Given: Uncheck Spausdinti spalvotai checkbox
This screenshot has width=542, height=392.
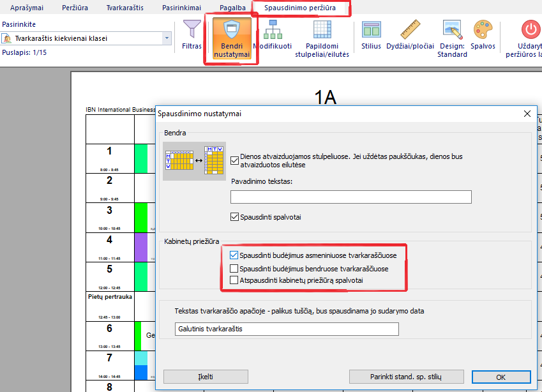Looking at the screenshot, I should tap(234, 217).
